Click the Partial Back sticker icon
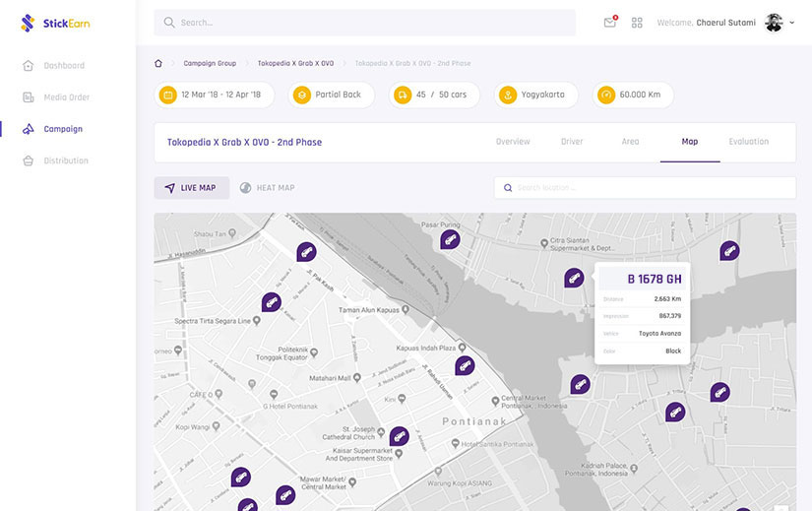 point(302,96)
